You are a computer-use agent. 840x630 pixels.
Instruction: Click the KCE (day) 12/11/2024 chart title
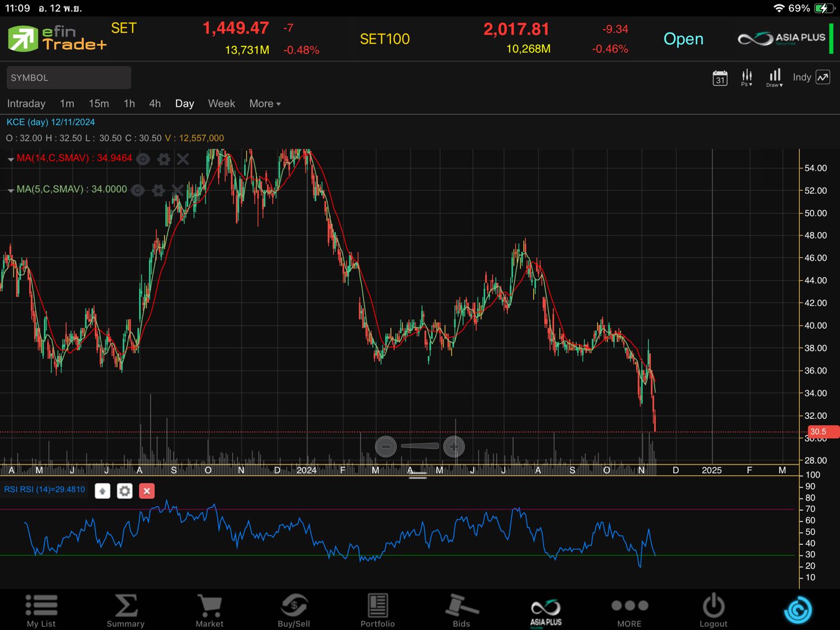point(50,122)
